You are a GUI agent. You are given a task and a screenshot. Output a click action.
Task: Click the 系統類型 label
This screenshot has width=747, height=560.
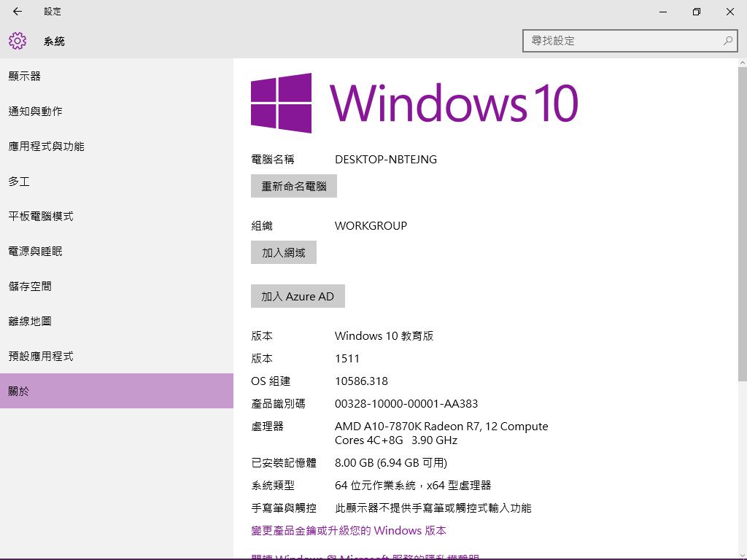point(273,485)
